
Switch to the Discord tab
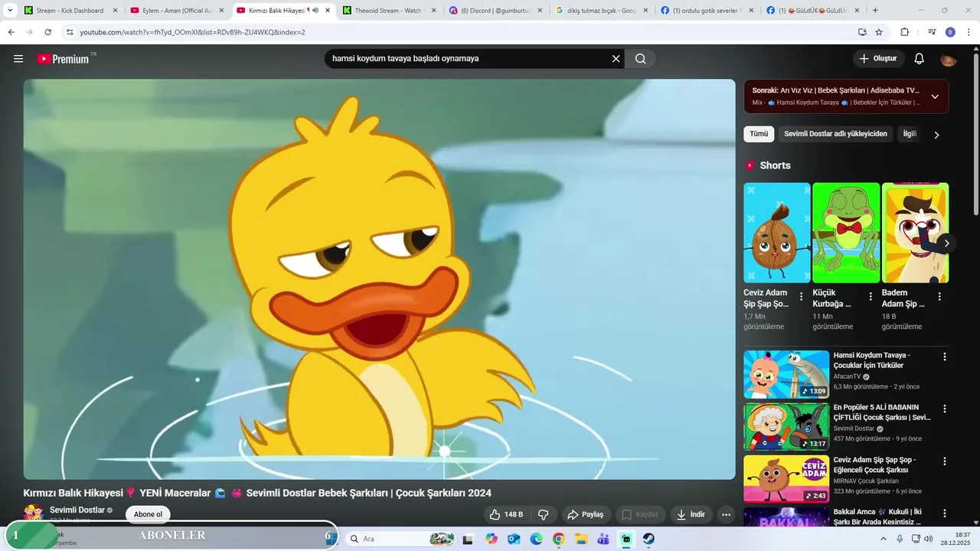(495, 11)
